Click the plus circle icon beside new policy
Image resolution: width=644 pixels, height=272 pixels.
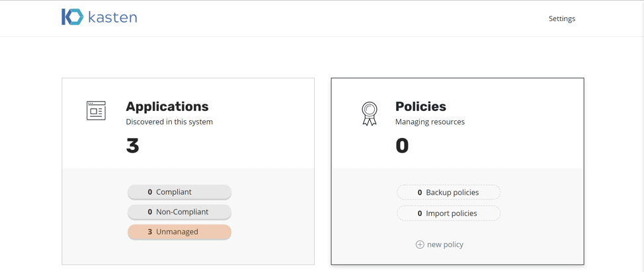420,245
